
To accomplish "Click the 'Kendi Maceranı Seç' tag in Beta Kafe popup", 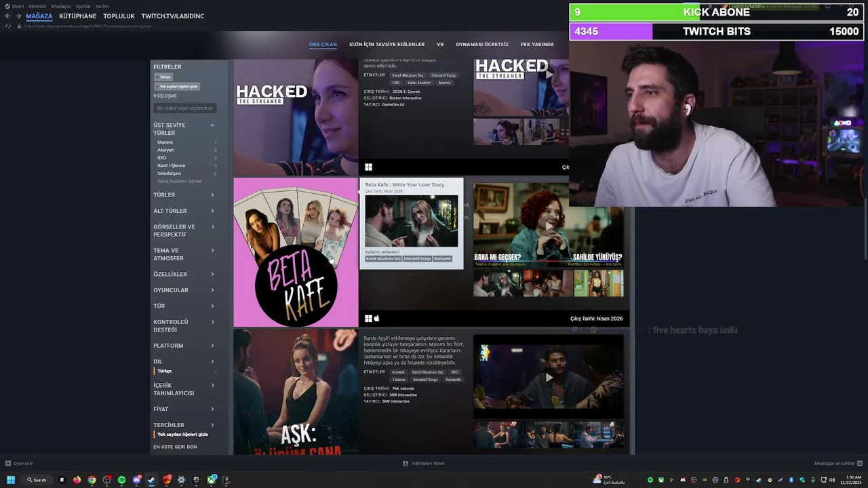I will coord(383,258).
